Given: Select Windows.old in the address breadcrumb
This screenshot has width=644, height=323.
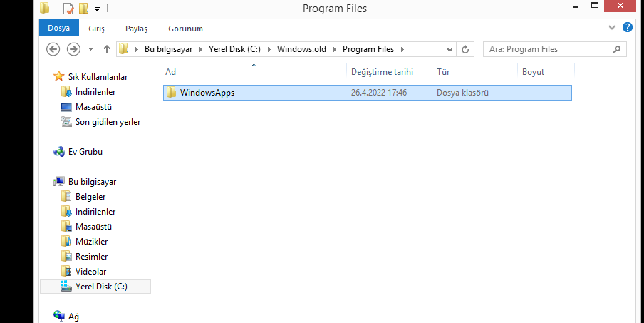Looking at the screenshot, I should point(301,49).
